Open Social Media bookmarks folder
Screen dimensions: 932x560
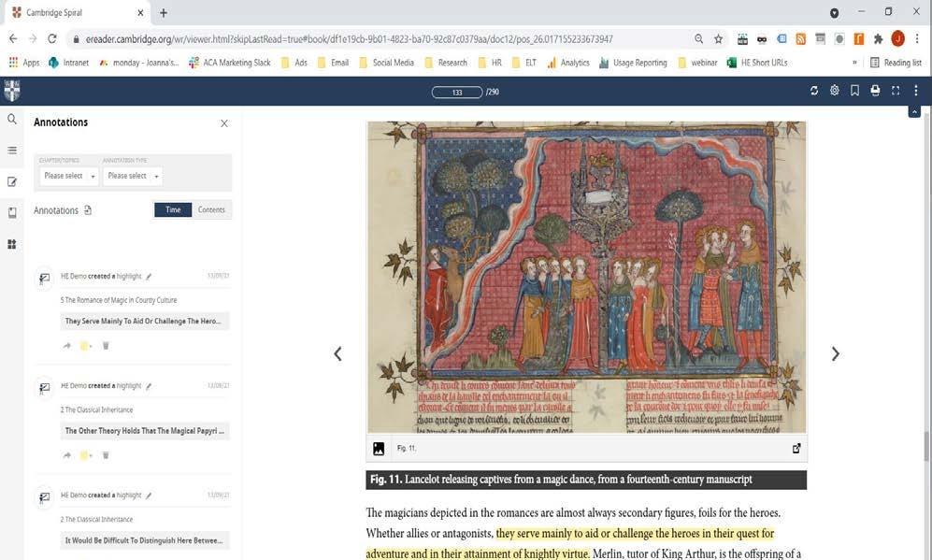pyautogui.click(x=386, y=63)
